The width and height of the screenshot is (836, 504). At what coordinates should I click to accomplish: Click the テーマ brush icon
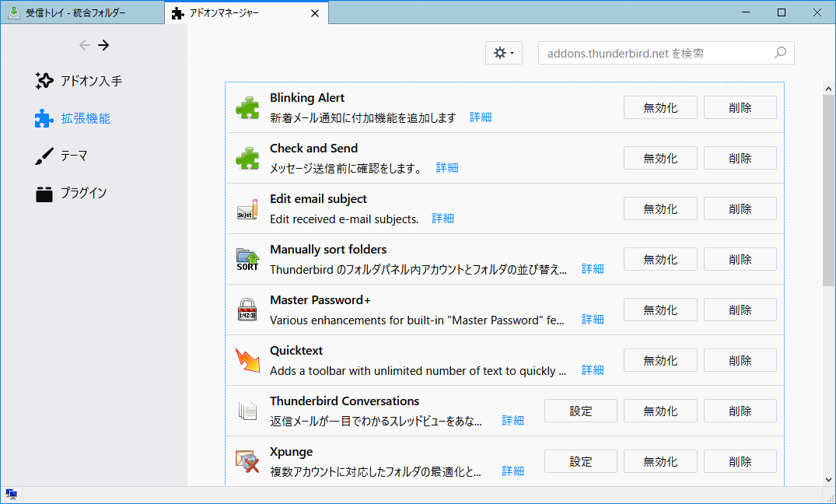coord(44,156)
